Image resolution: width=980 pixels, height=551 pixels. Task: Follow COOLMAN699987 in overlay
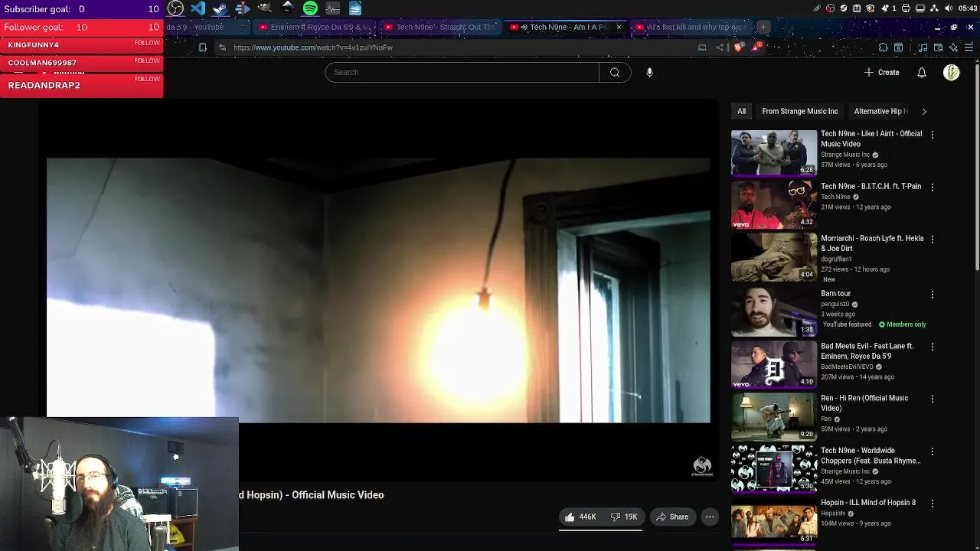click(x=147, y=60)
